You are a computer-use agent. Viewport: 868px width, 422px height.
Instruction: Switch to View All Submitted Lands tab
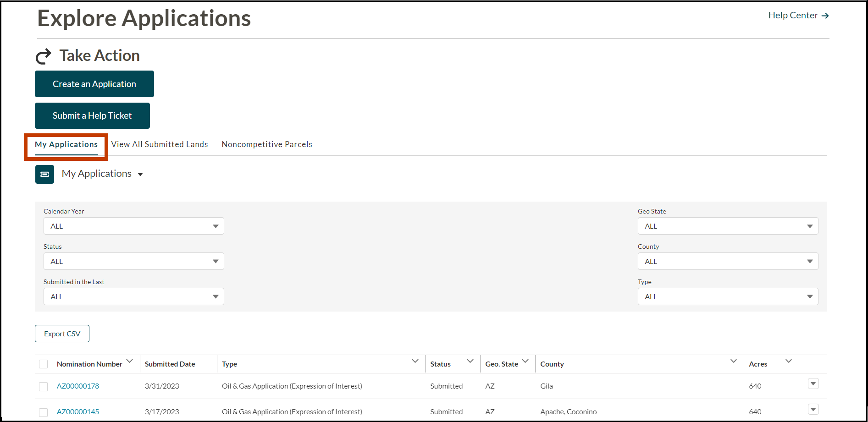click(160, 144)
